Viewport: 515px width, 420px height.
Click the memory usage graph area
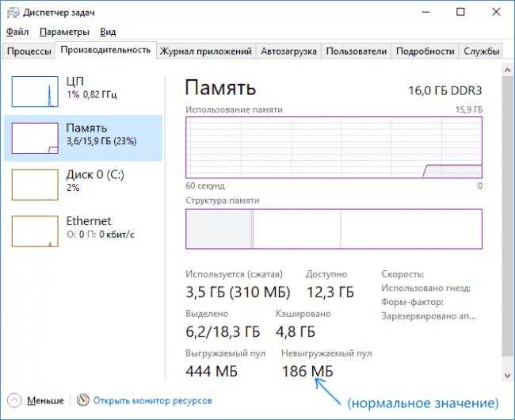click(334, 147)
